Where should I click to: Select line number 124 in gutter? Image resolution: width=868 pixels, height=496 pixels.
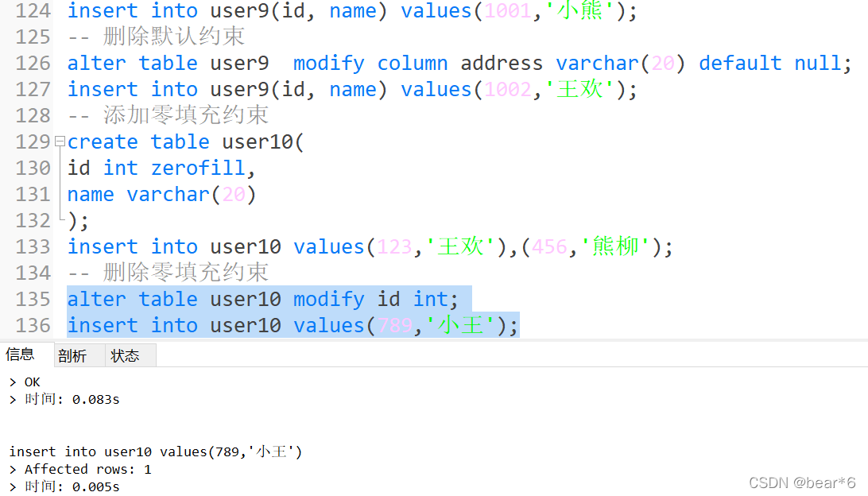click(33, 10)
